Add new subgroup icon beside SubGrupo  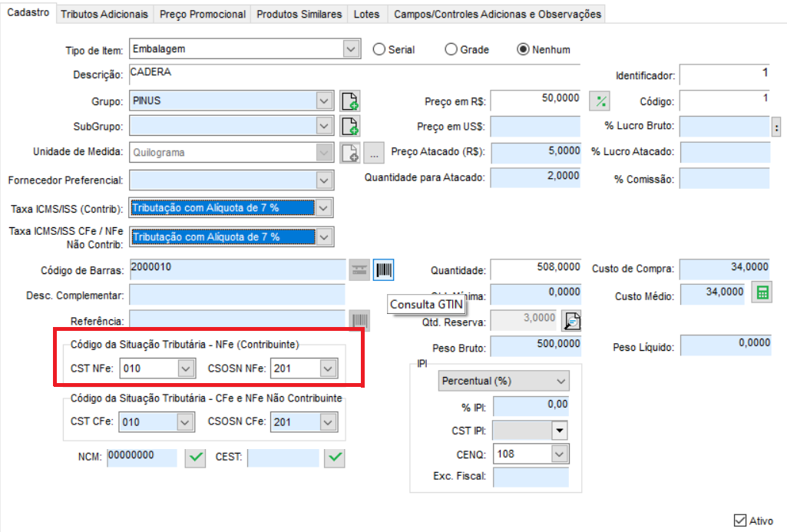coord(350,126)
